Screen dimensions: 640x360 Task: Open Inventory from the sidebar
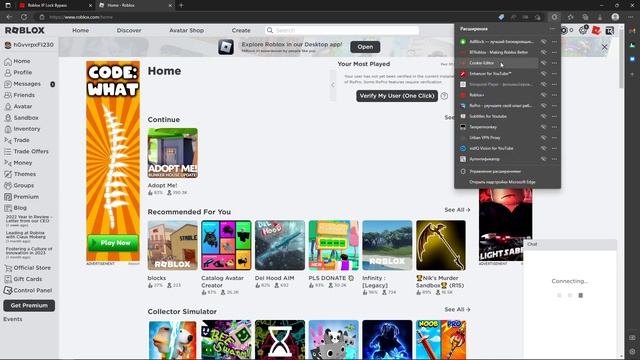coord(22,129)
